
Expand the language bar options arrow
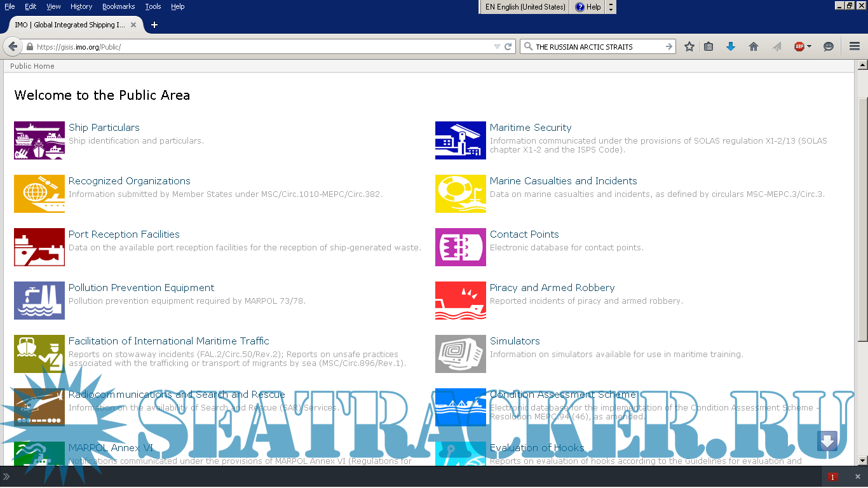pos(611,7)
